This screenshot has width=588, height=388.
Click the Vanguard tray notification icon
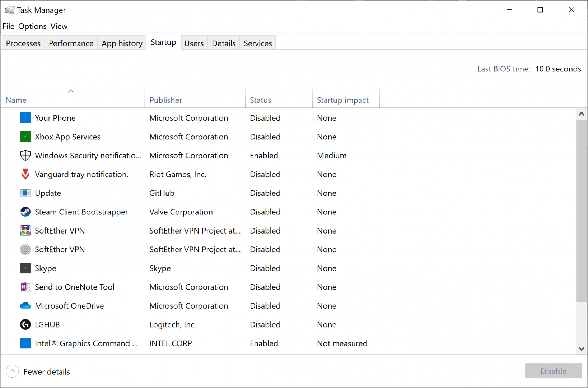(25, 174)
